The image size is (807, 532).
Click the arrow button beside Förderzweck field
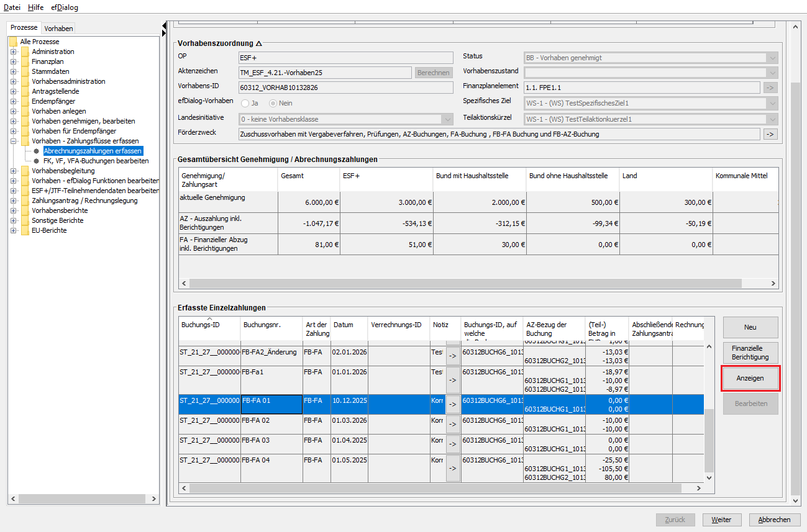pos(770,134)
